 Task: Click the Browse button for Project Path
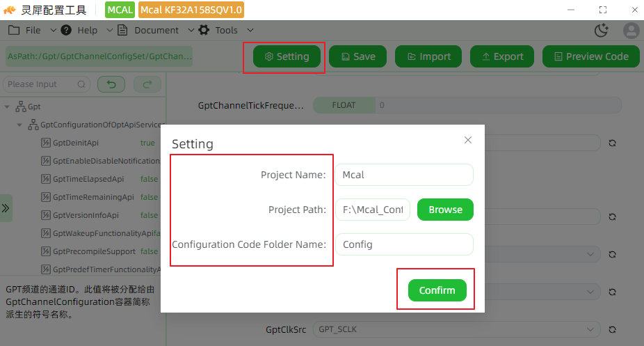point(445,210)
